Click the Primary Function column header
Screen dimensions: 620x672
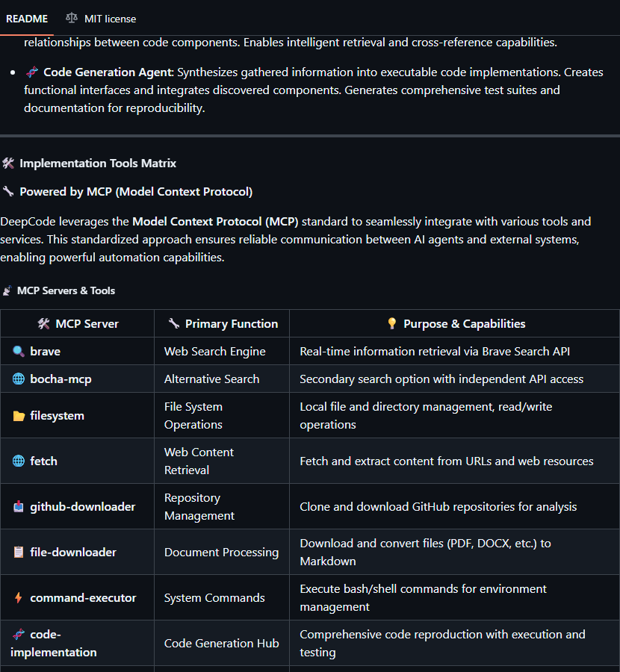tap(222, 323)
